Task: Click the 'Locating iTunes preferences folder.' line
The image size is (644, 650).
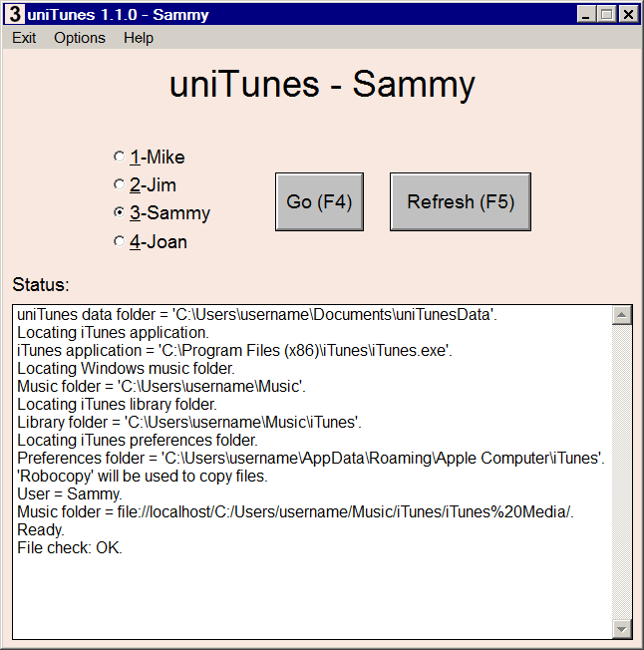Action: click(138, 441)
